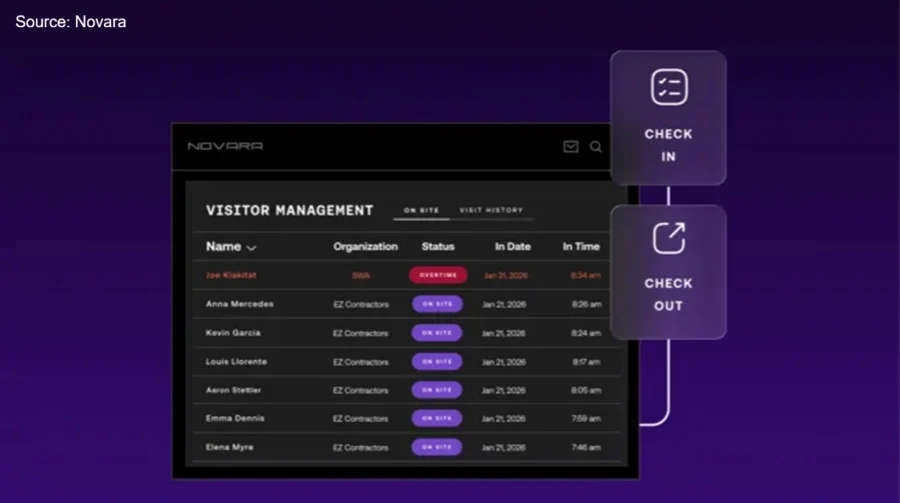Expand the Name column sort chevron

click(251, 248)
